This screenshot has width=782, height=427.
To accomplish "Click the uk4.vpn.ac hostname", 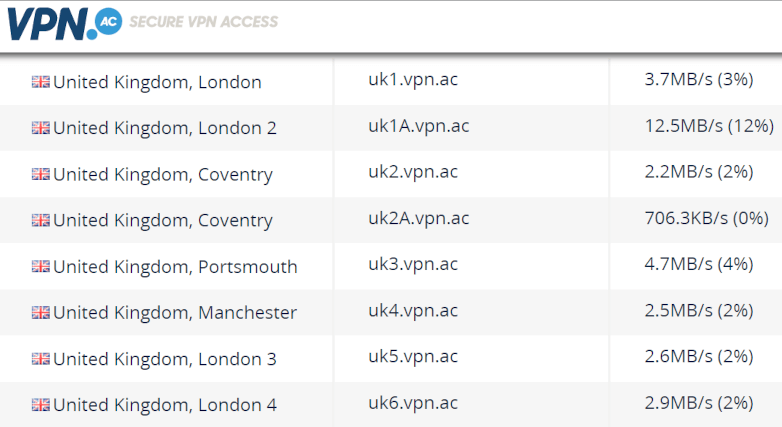I will 413,310.
